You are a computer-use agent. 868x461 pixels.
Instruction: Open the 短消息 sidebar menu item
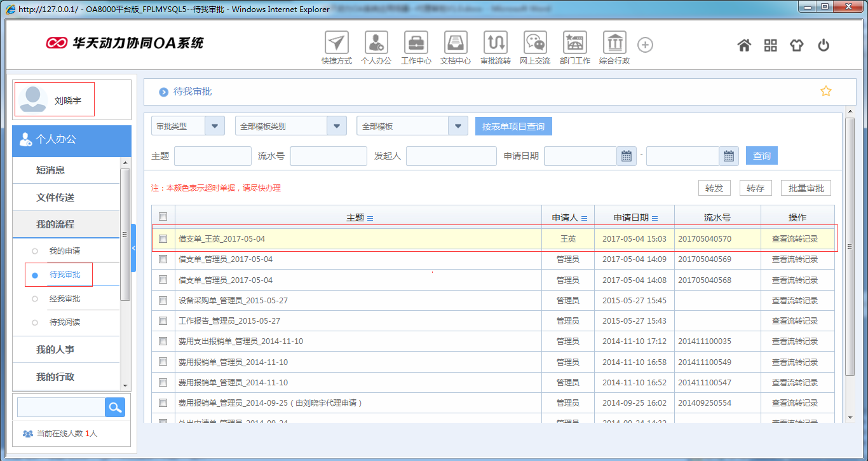[x=51, y=170]
